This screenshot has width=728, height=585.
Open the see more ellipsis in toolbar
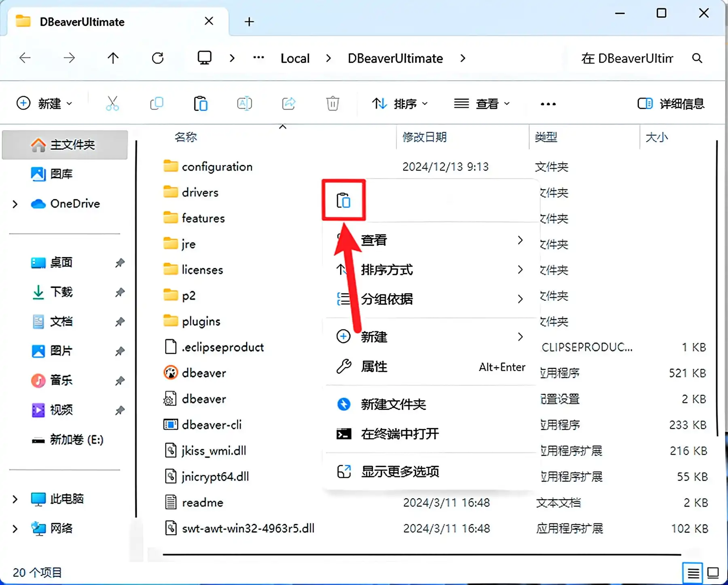coord(548,104)
